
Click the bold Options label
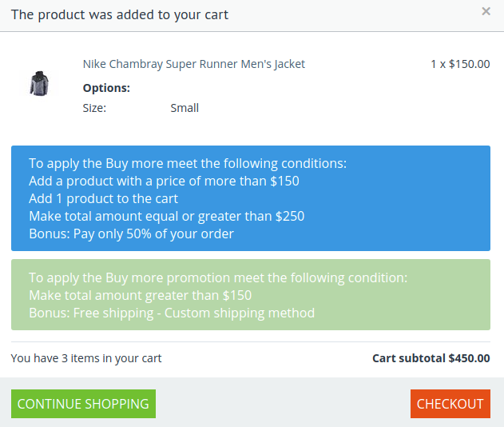click(106, 88)
